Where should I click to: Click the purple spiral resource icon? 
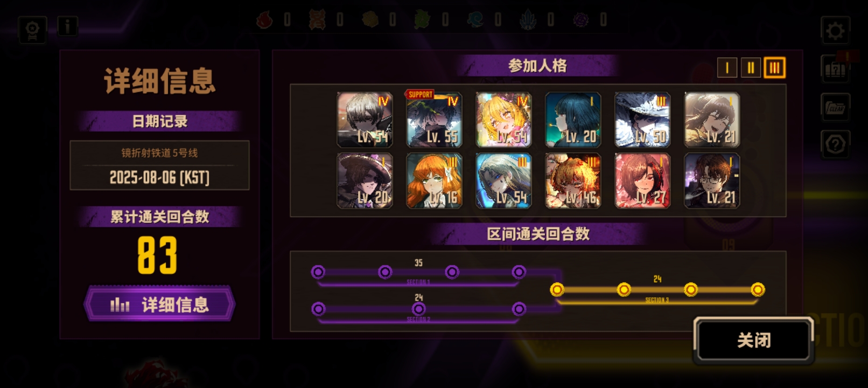click(580, 20)
